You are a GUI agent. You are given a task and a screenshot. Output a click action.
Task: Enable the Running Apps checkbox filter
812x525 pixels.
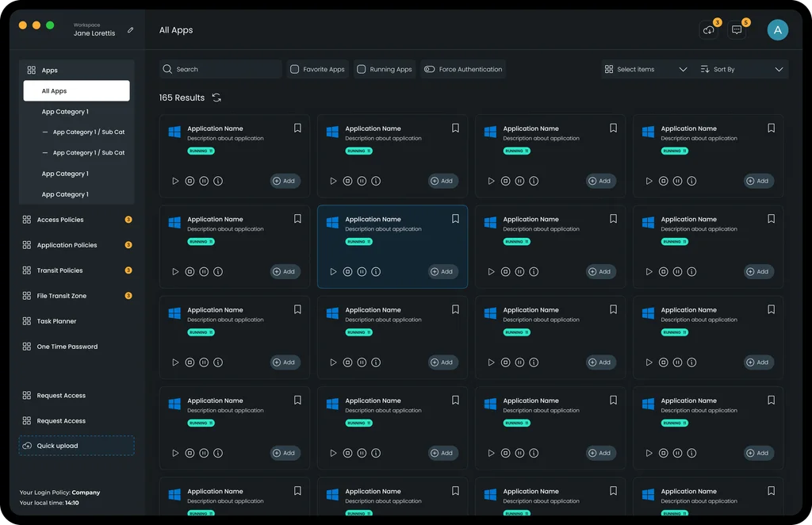pyautogui.click(x=362, y=69)
